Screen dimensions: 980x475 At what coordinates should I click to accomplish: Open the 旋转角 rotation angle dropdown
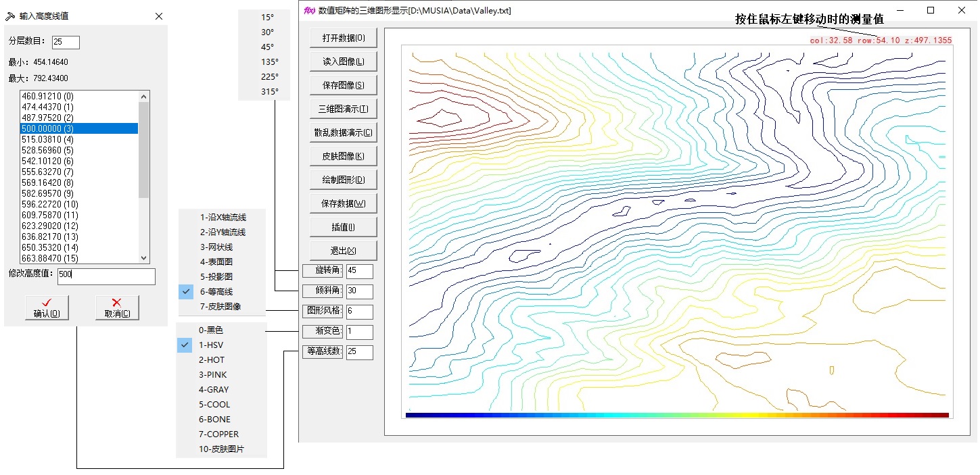click(323, 270)
